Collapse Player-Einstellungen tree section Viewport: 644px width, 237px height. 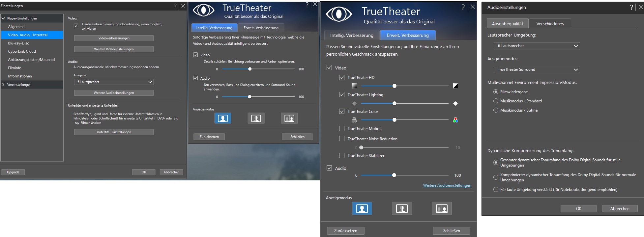pos(3,18)
